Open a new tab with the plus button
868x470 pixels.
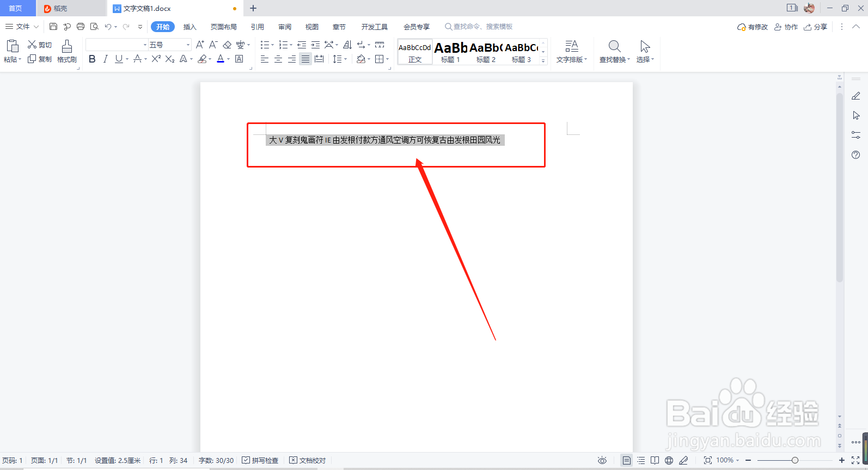[253, 8]
